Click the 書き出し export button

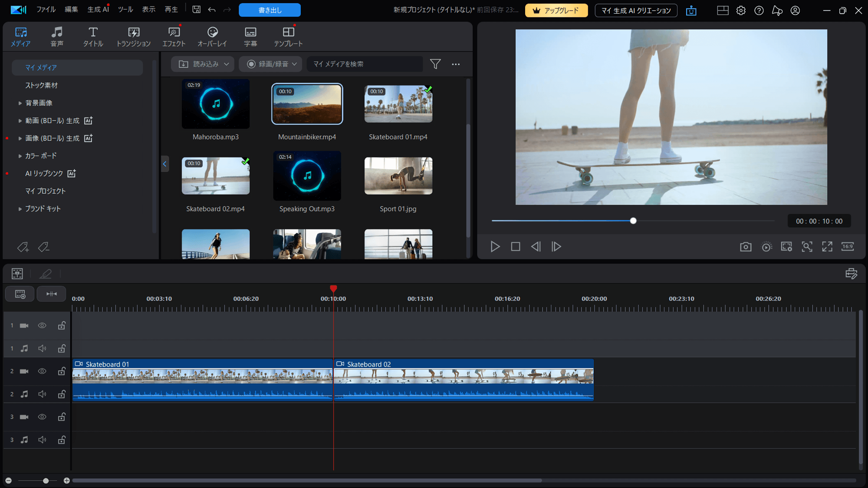coord(270,10)
